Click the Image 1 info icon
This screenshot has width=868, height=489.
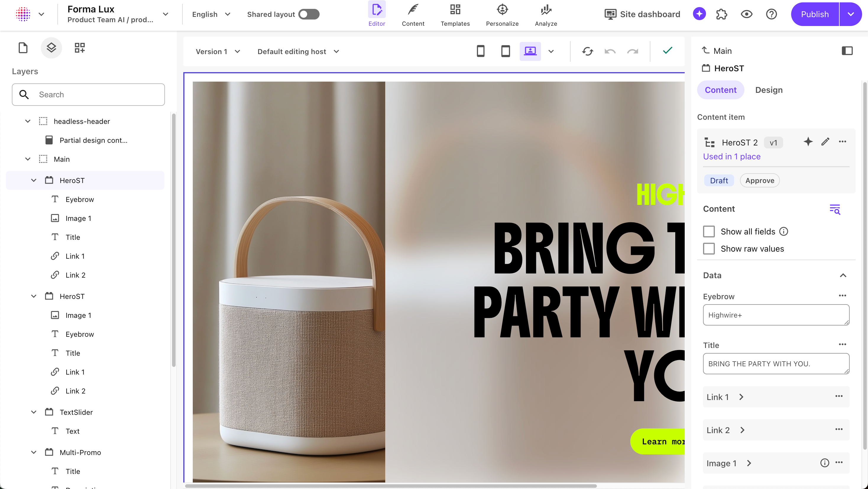point(825,463)
